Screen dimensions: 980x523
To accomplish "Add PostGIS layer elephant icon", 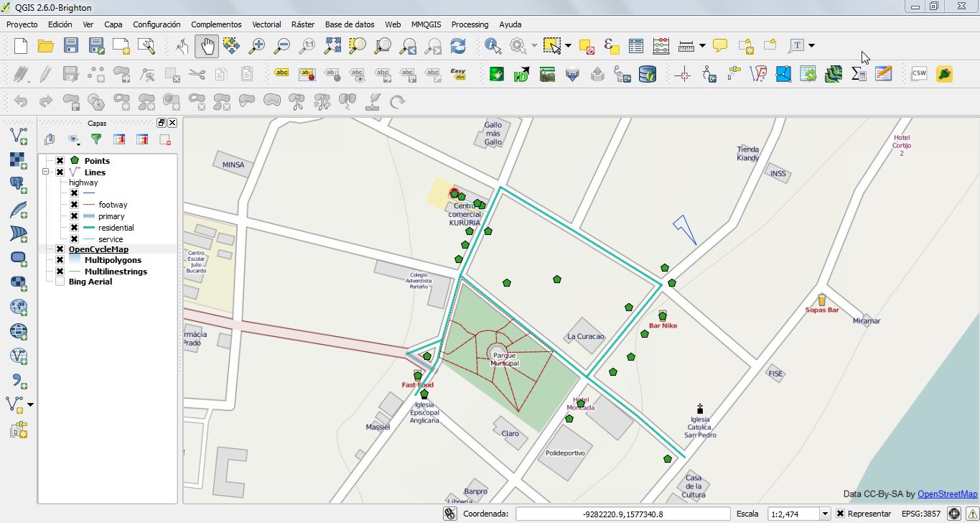I will 19,185.
